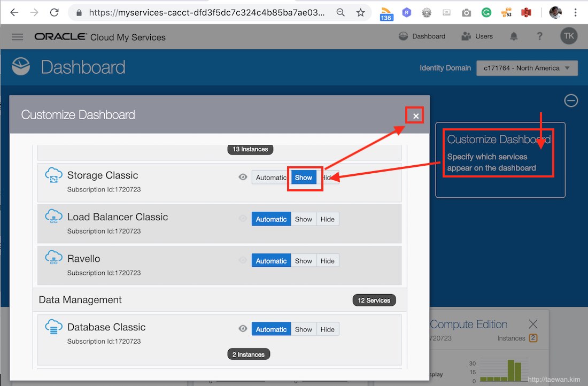Click the browser address bar URL
588x386 pixels.
(x=207, y=12)
